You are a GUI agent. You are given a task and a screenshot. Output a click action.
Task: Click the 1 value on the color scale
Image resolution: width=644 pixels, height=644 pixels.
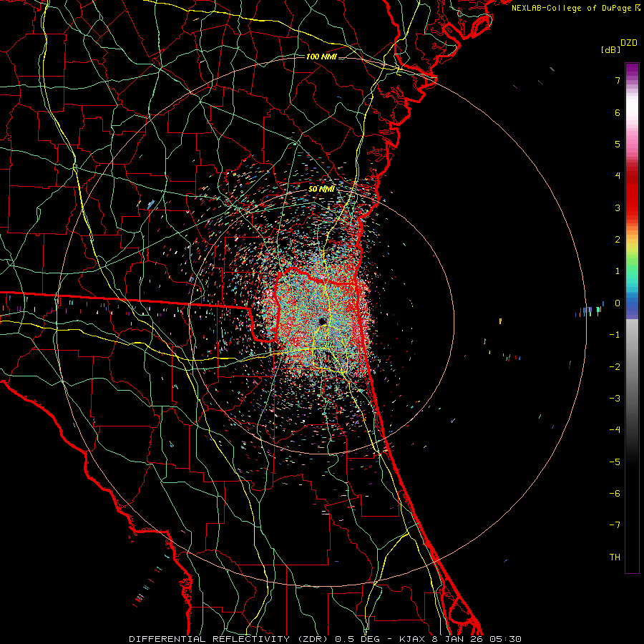618,271
